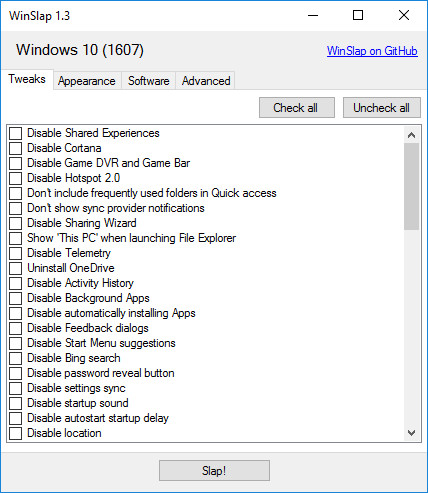Open the WinSlap on GitHub link
428x493 pixels.
point(372,51)
